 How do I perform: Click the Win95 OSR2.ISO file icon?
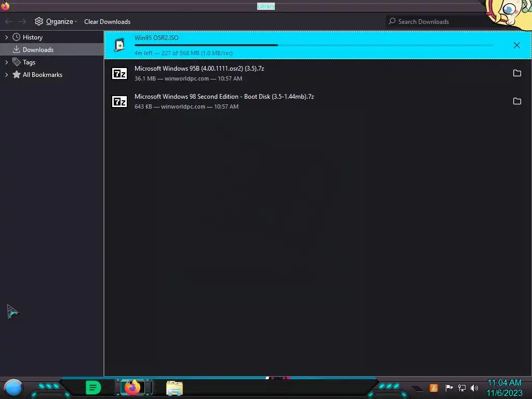(119, 45)
